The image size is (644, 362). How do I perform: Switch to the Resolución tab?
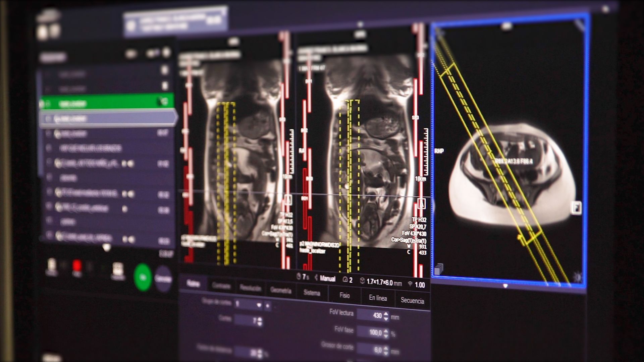pos(250,288)
